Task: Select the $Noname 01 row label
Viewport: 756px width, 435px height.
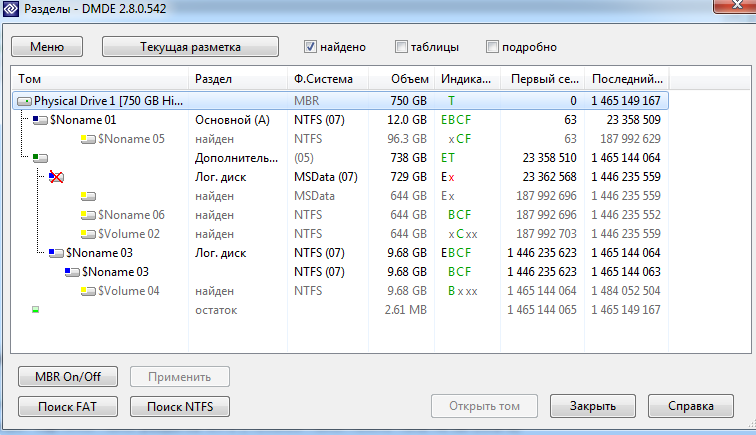Action: click(83, 120)
